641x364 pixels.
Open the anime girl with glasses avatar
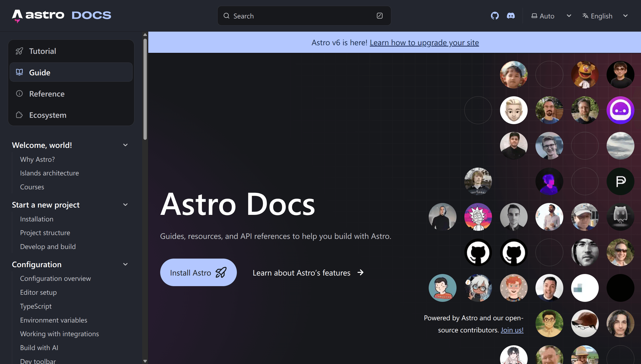[x=478, y=288]
